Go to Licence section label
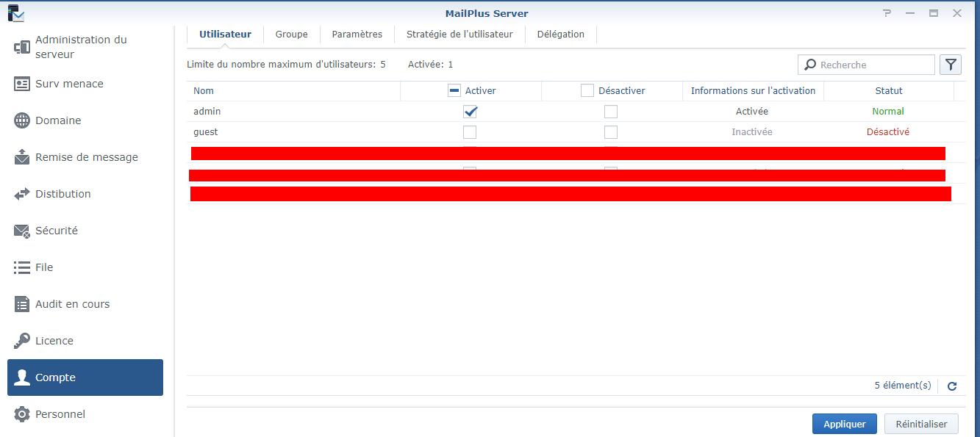980x437 pixels. [54, 341]
